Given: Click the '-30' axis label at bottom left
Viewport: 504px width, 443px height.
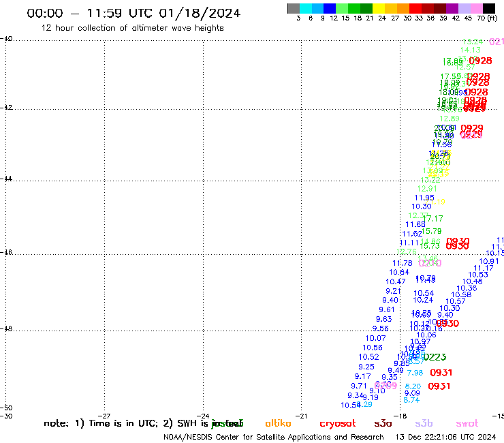Looking at the screenshot, I should (6, 416).
